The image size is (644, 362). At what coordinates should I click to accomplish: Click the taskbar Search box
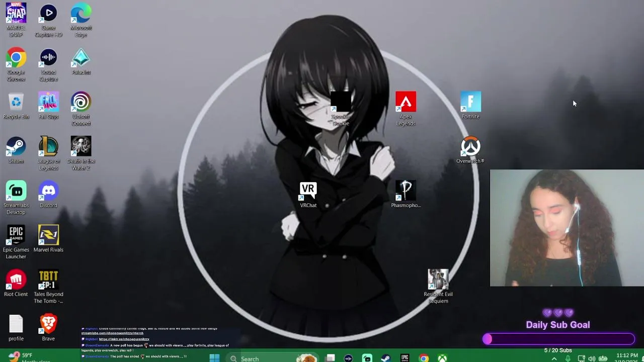click(x=273, y=358)
